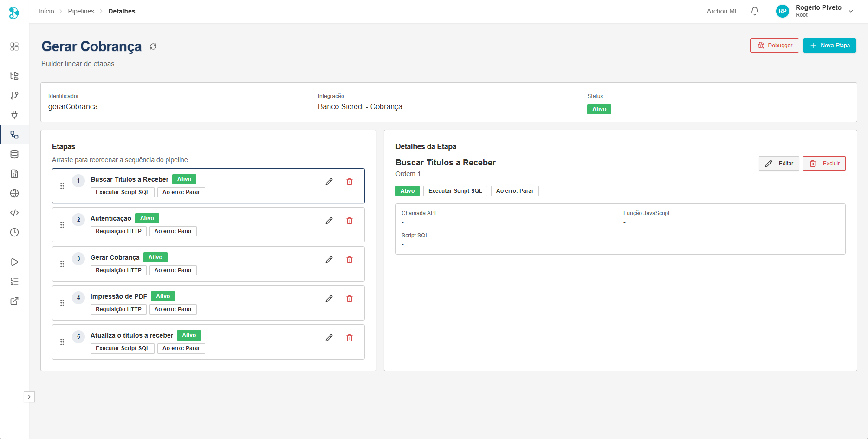Click the refresh icon beside Gerar Cobrança title
Viewport: 868px width, 439px height.
tap(153, 46)
